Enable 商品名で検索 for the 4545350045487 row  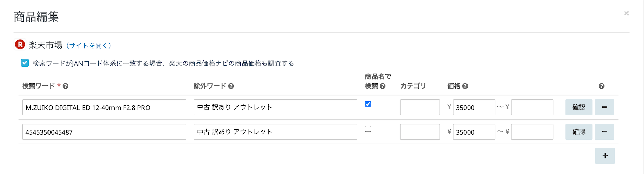pyautogui.click(x=368, y=129)
